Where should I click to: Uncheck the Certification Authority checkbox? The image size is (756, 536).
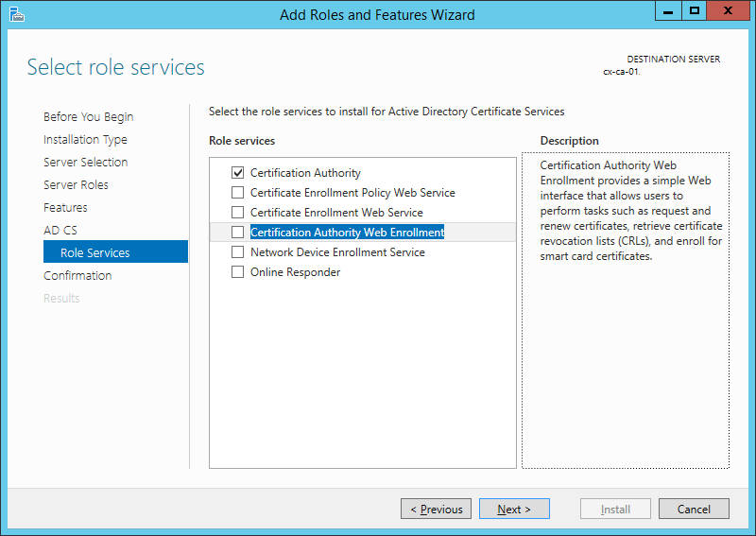coord(237,173)
